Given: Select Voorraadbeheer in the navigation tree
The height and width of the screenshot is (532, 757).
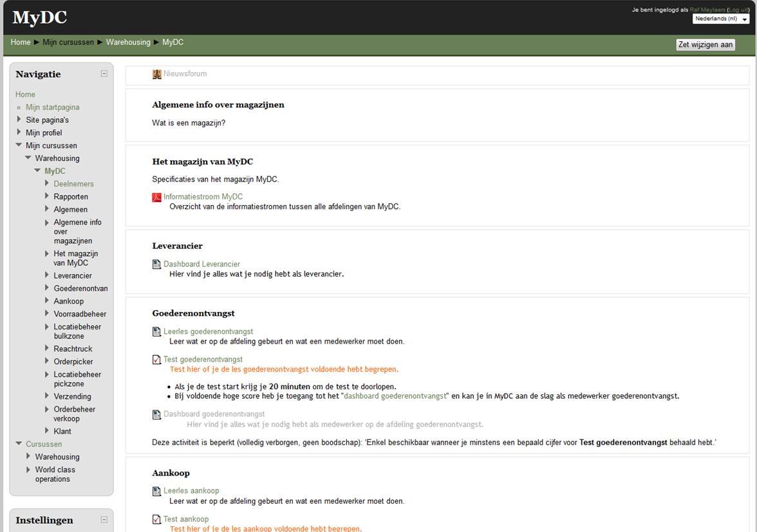Looking at the screenshot, I should point(80,314).
